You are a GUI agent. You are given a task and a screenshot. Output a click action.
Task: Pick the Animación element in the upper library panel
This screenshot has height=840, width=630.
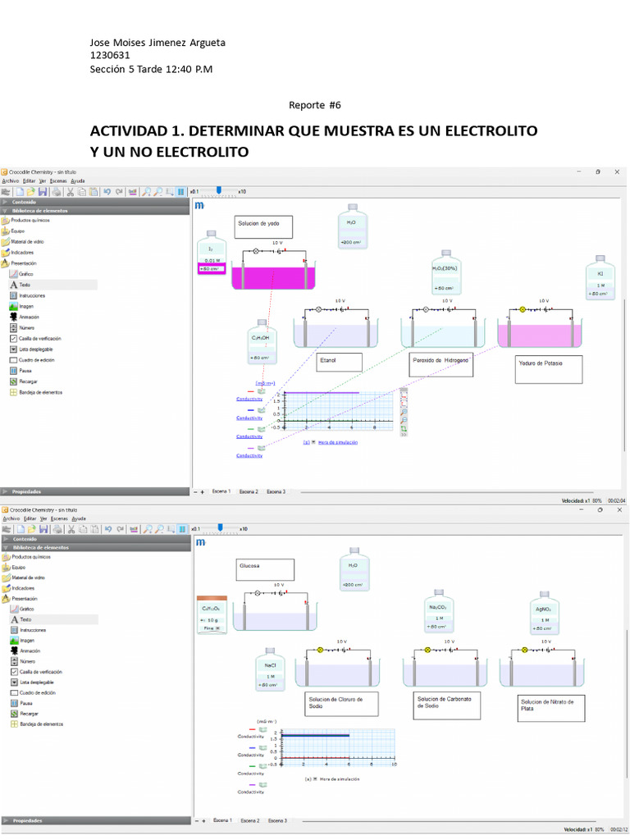[x=29, y=317]
